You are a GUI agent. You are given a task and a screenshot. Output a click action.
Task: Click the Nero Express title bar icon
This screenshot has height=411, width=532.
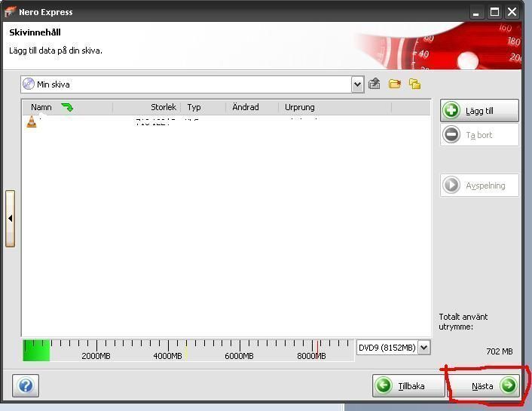click(x=11, y=12)
